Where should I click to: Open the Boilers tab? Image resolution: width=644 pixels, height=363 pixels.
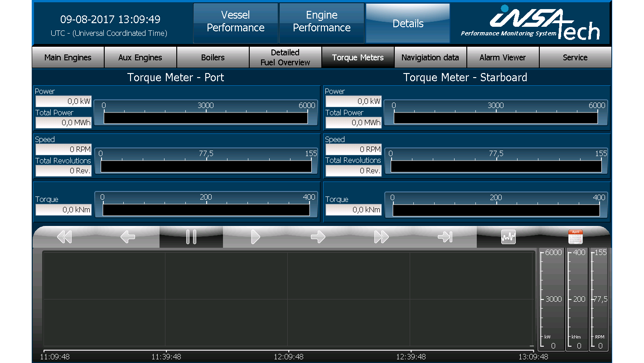(213, 57)
